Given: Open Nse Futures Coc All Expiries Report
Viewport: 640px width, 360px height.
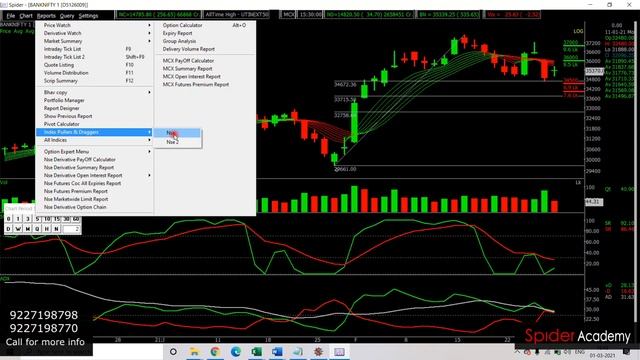Looking at the screenshot, I should [x=94, y=183].
